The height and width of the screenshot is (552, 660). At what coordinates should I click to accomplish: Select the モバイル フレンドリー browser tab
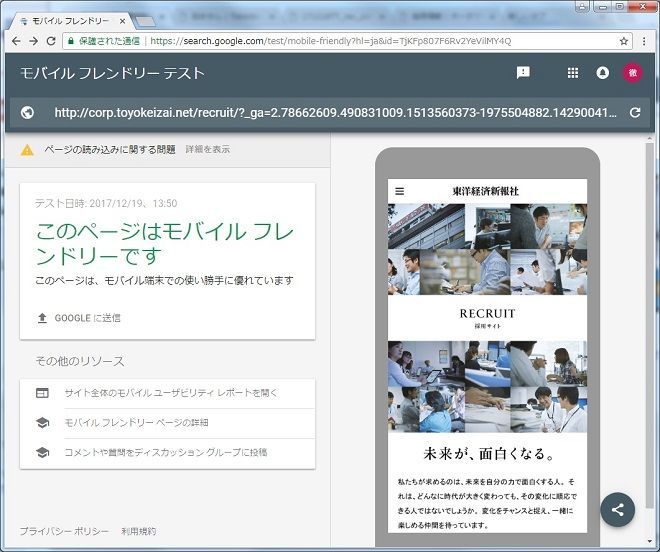coord(68,19)
